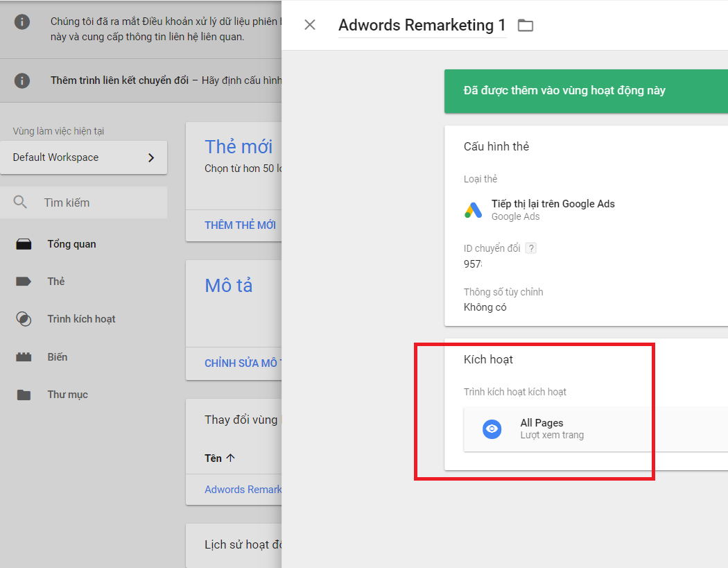Click the Tên column header
This screenshot has height=568, width=728.
click(x=213, y=458)
